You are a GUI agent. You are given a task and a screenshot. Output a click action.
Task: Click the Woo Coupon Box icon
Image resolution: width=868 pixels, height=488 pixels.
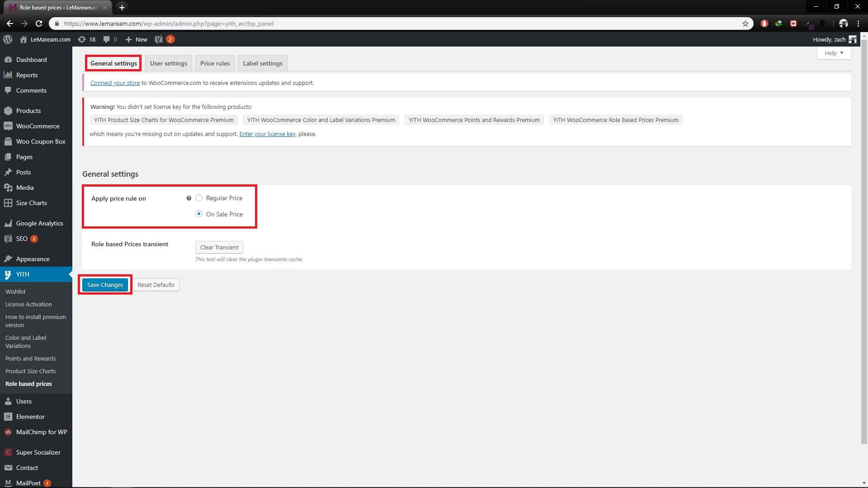click(x=8, y=141)
